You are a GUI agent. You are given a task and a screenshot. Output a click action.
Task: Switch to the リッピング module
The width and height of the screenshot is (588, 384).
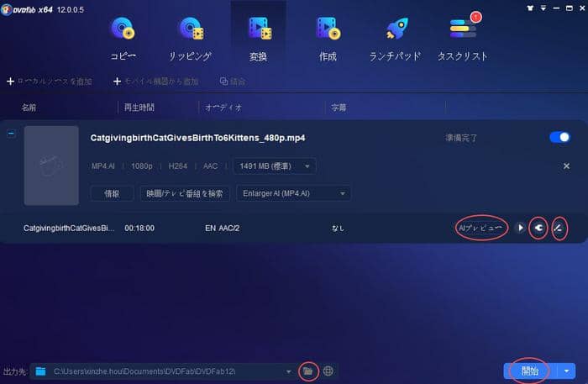pyautogui.click(x=191, y=39)
